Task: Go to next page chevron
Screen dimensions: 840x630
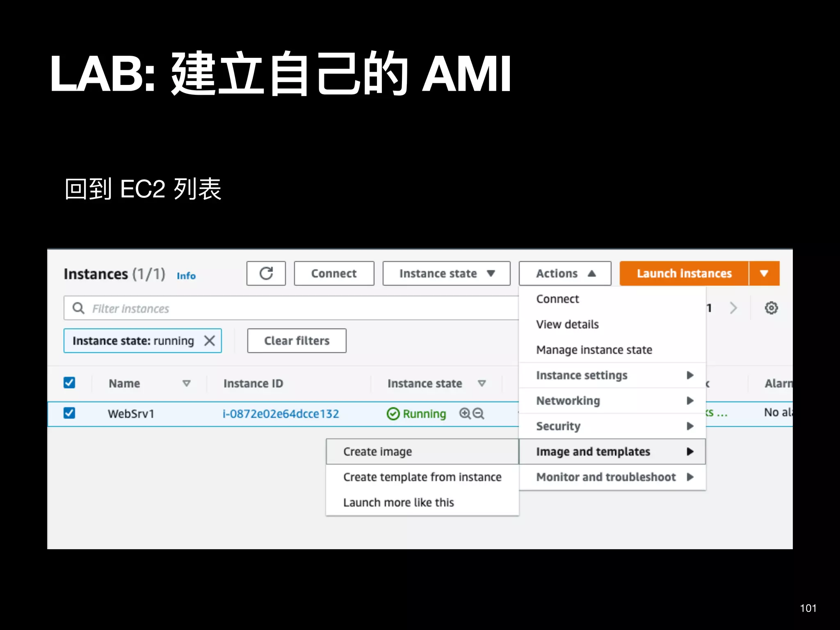Action: (x=733, y=308)
